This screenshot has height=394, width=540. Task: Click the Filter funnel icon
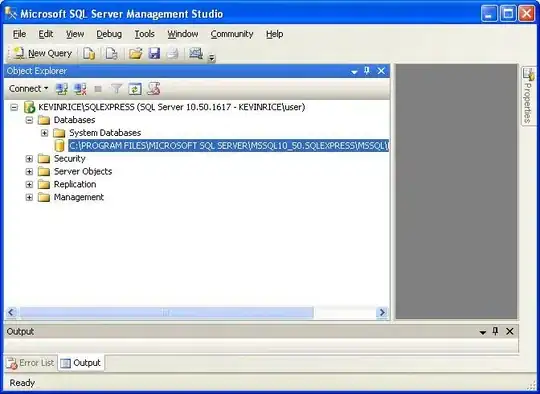pos(116,89)
